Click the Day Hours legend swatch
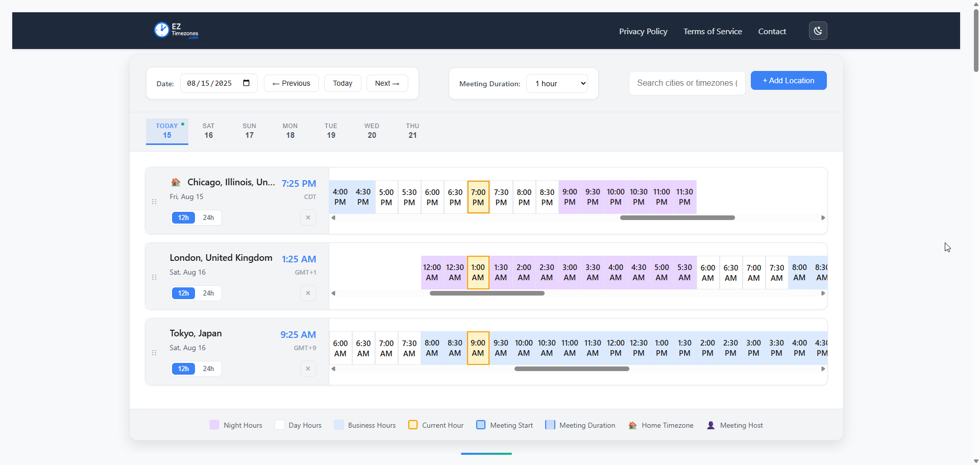 (279, 425)
